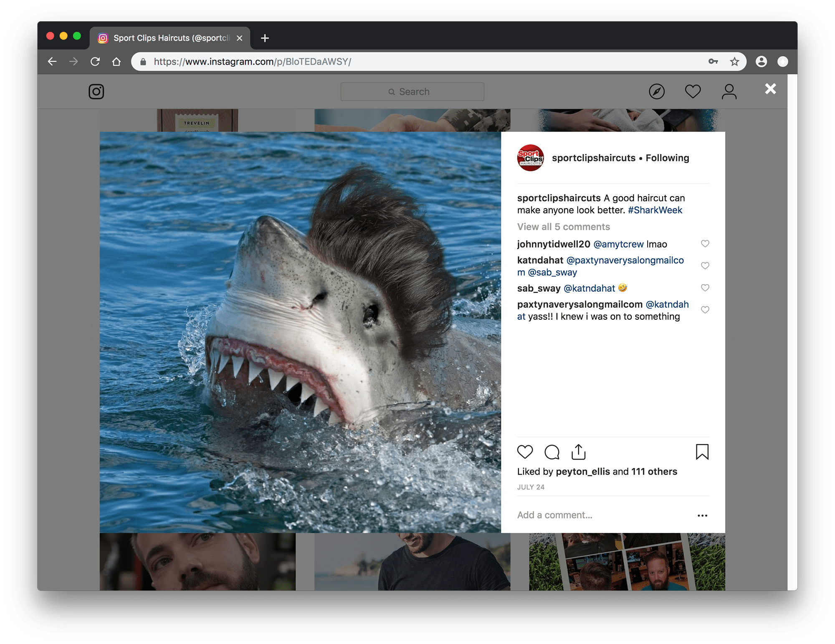Open the @amytcrew mention
The width and height of the screenshot is (835, 644).
[x=618, y=244]
